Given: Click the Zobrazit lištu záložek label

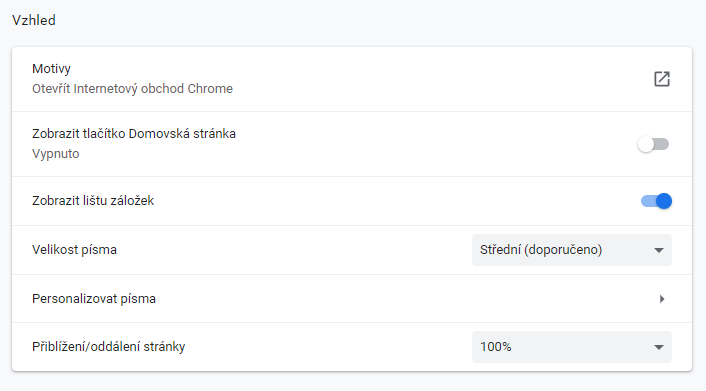Looking at the screenshot, I should pyautogui.click(x=93, y=201).
